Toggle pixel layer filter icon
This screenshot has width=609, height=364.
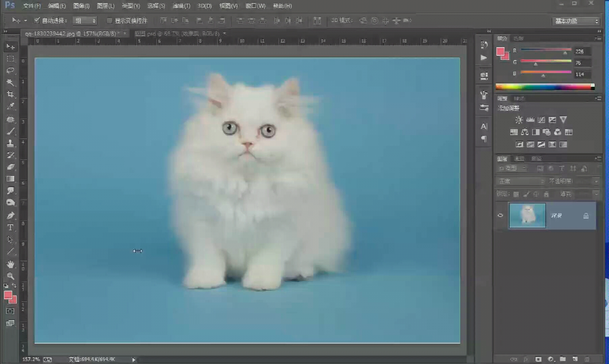[540, 168]
